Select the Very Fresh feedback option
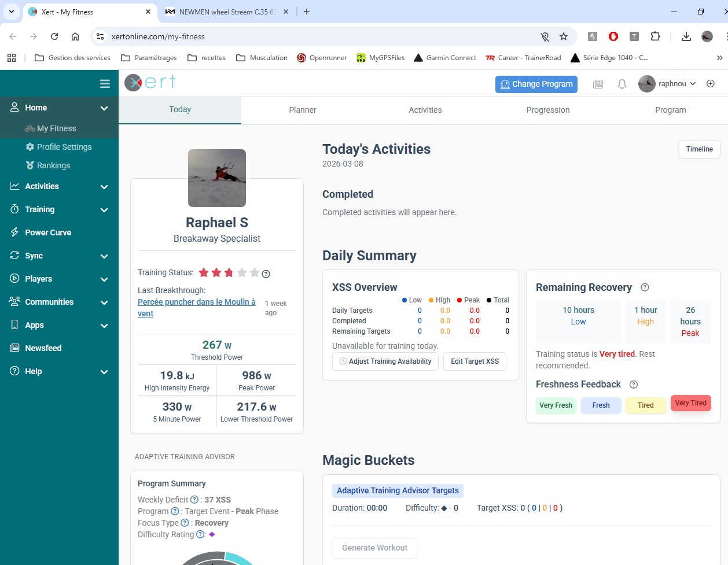Image resolution: width=728 pixels, height=565 pixels. point(556,405)
